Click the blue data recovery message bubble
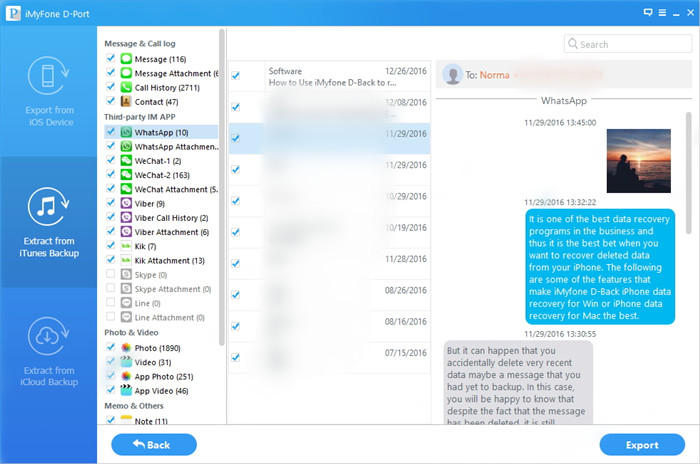 coord(600,267)
